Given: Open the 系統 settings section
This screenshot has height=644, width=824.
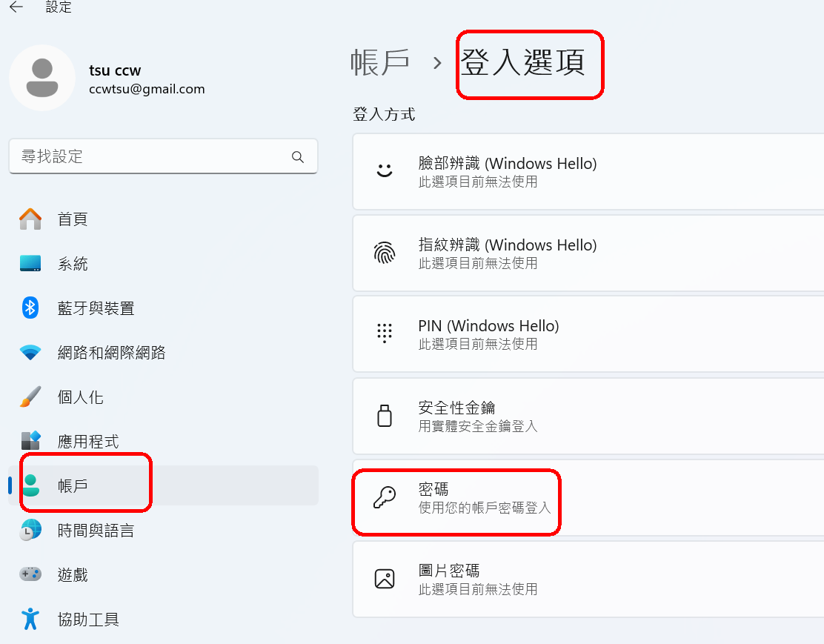Looking at the screenshot, I should coord(73,264).
